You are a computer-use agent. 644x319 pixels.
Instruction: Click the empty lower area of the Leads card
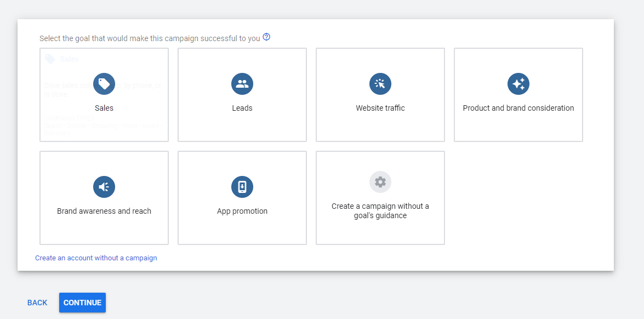coord(242,127)
